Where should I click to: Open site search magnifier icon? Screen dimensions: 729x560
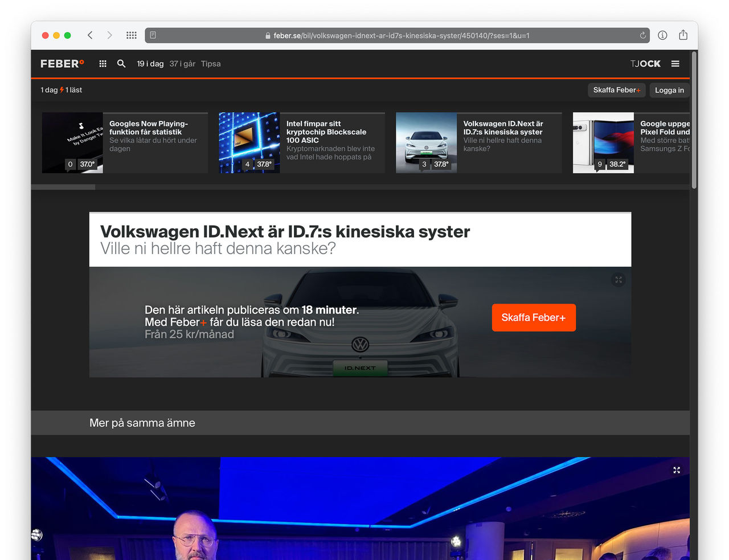pyautogui.click(x=121, y=64)
